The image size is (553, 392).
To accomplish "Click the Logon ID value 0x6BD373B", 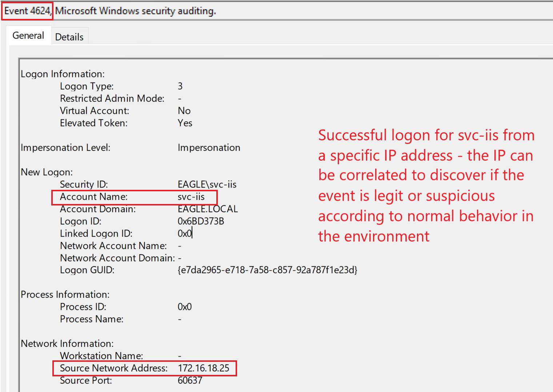I will click(201, 221).
